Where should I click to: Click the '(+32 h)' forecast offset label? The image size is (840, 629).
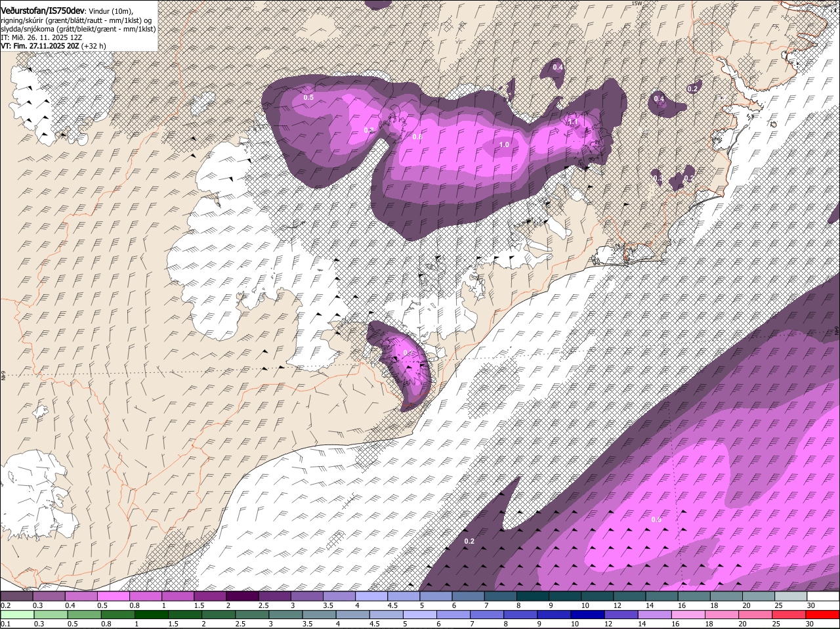94,46
